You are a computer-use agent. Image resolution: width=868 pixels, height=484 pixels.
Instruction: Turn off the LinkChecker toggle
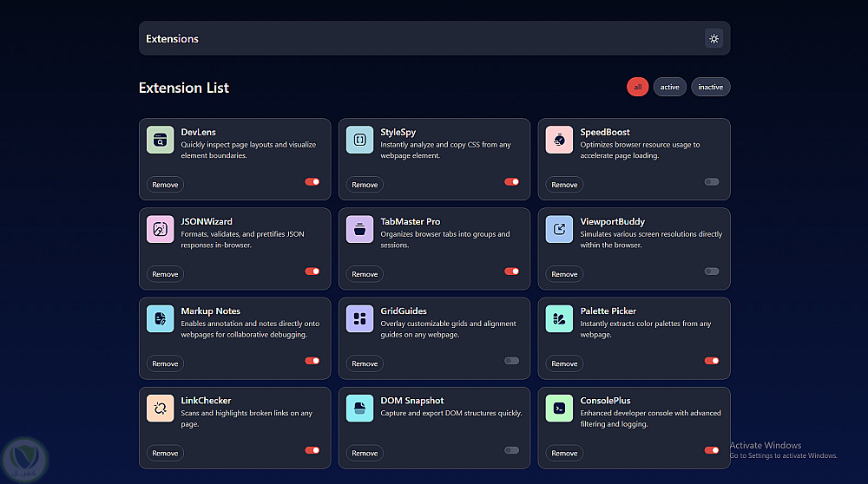point(312,450)
